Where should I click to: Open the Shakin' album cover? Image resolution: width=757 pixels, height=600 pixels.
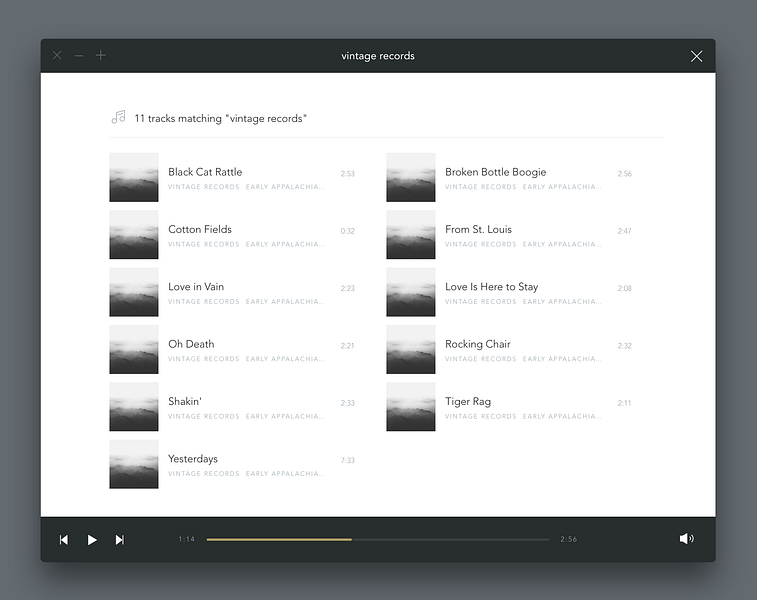[x=134, y=407]
